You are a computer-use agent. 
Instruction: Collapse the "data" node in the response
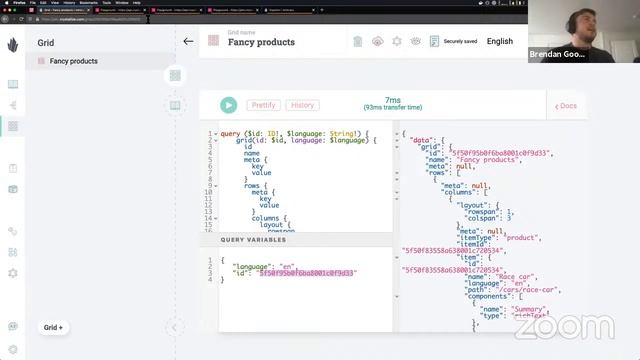[x=397, y=140]
